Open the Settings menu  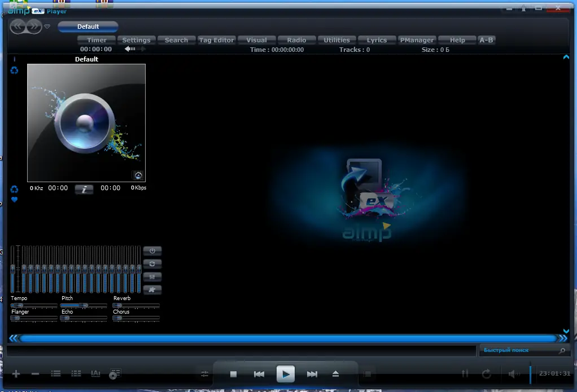(136, 40)
